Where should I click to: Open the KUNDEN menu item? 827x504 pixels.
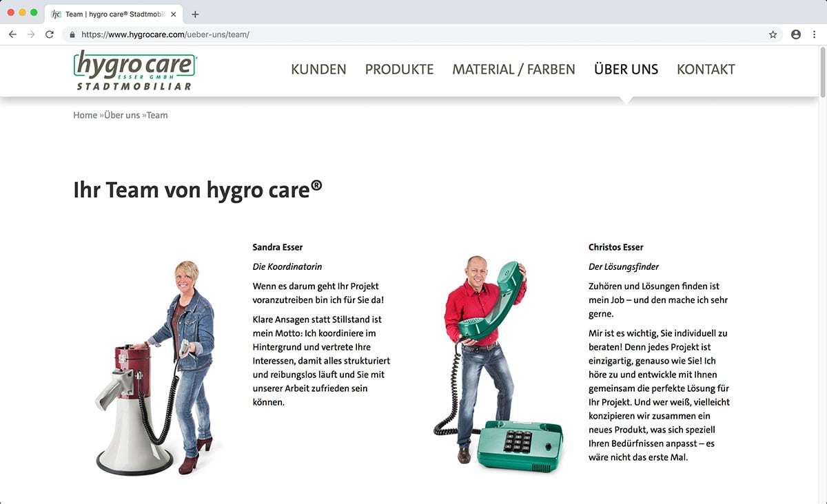(318, 70)
